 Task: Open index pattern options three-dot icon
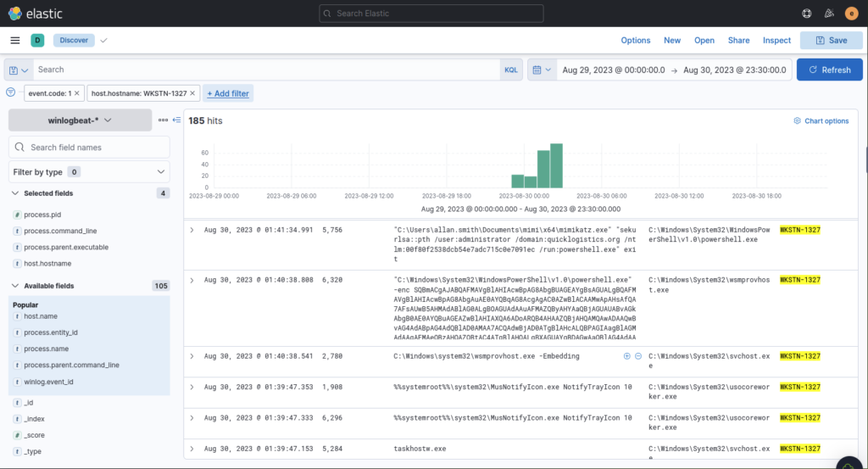[x=163, y=120]
